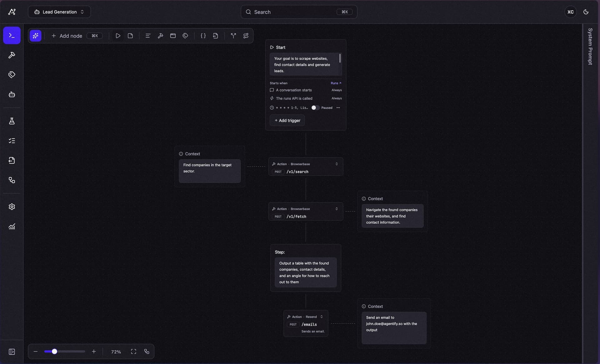Collapse the sidebar panel icon at bottom-left
The width and height of the screenshot is (600, 364).
[x=12, y=352]
